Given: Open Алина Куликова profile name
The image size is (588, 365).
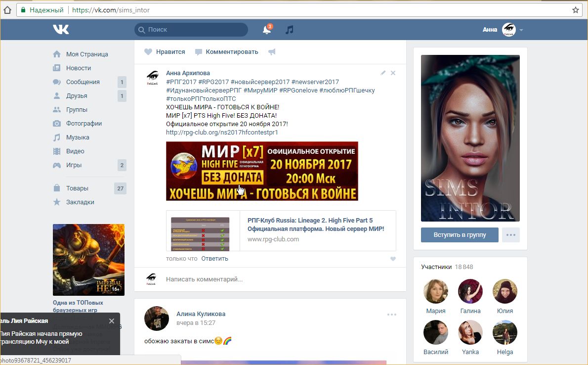Looking at the screenshot, I should click(201, 314).
